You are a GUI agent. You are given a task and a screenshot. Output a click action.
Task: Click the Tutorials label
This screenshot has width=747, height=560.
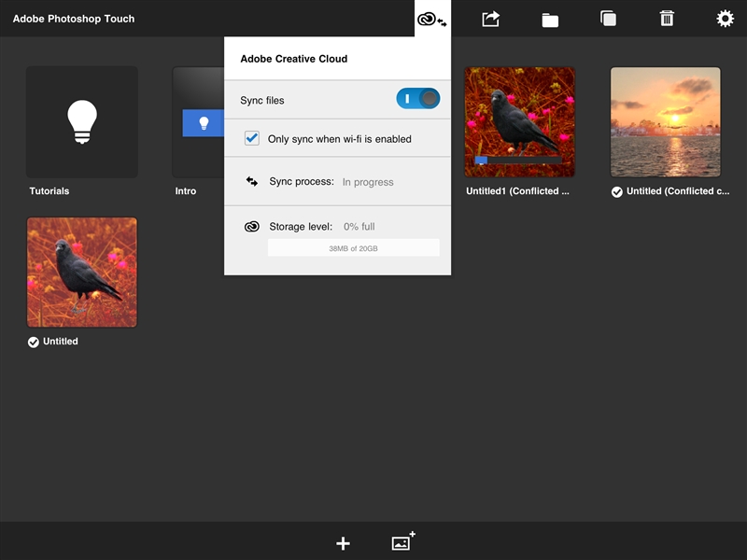click(49, 191)
